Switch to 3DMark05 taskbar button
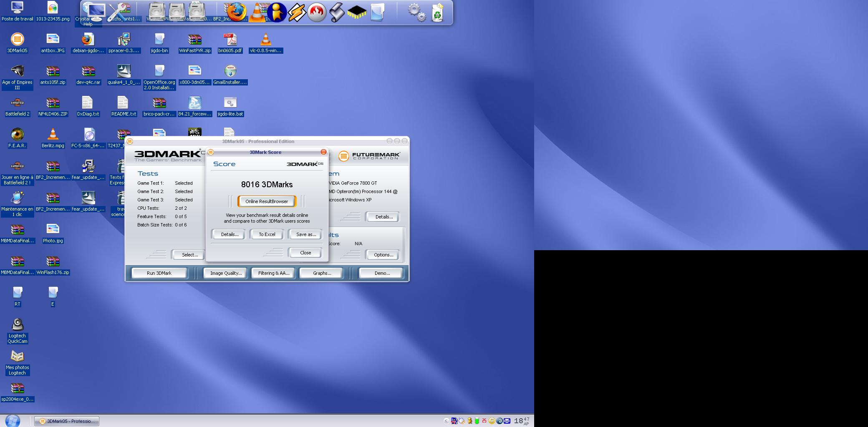The height and width of the screenshot is (427, 868). pos(67,421)
